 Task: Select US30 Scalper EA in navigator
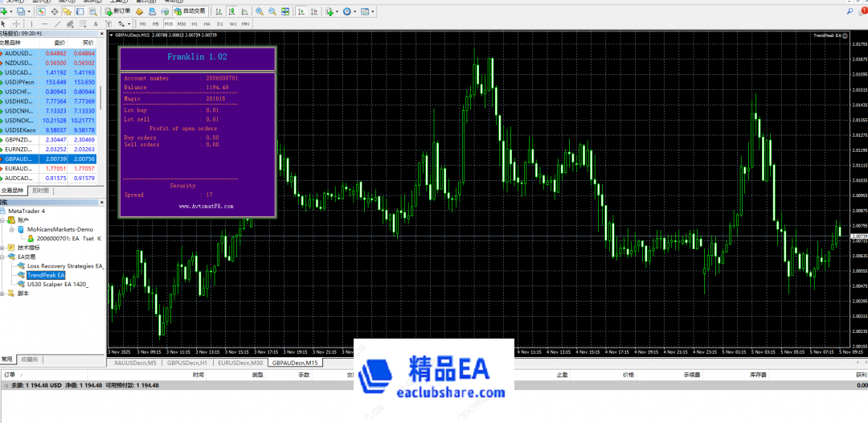[x=56, y=284]
